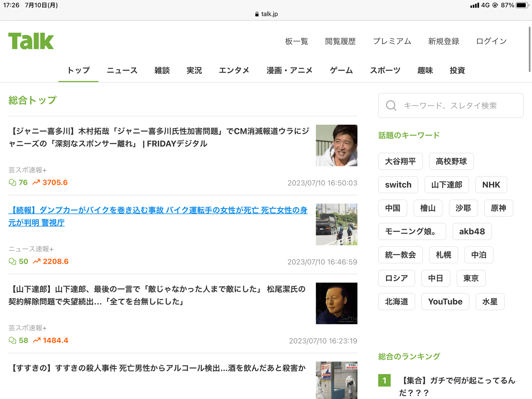
Task: Click the 沙耶 keyword tag
Action: tap(463, 208)
